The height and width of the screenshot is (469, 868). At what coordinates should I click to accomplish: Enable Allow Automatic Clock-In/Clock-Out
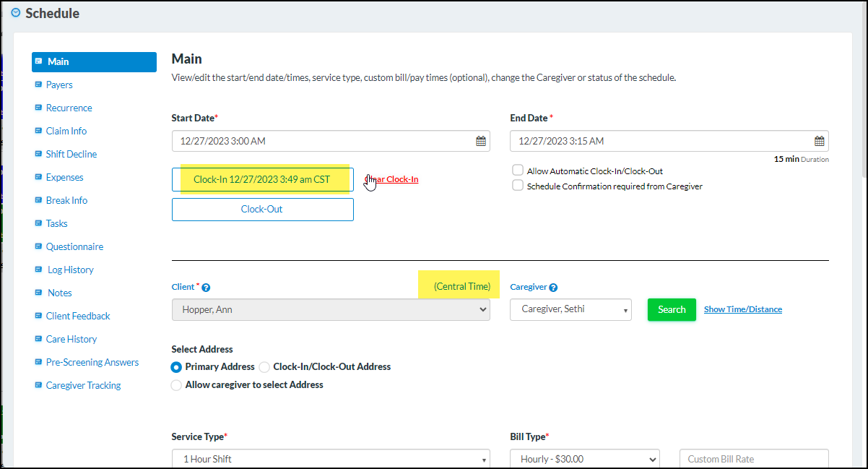point(517,170)
